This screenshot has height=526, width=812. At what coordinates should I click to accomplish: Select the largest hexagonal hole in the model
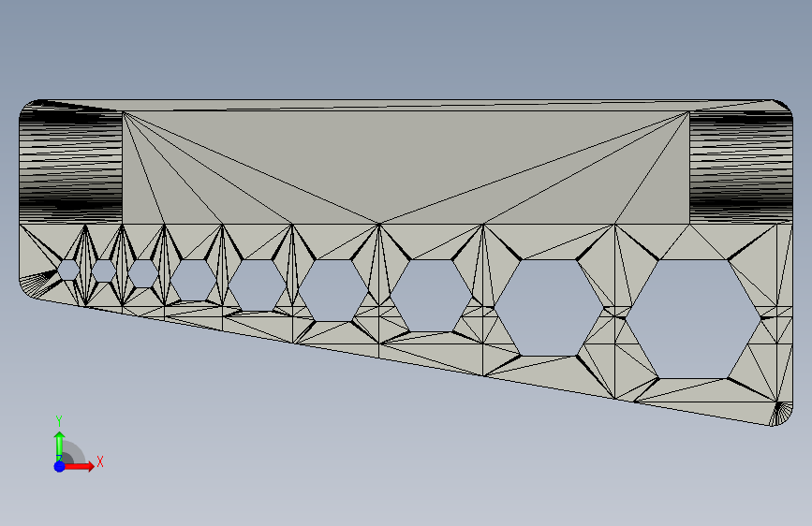[694, 319]
